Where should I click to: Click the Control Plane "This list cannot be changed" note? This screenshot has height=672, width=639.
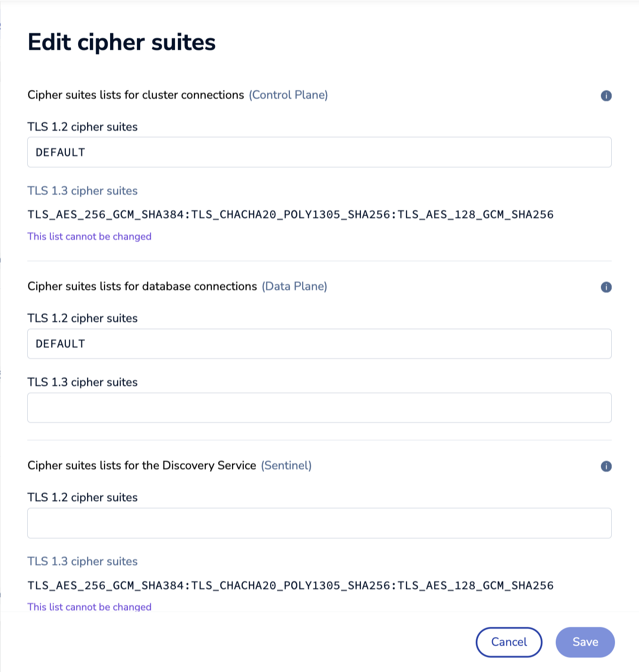(89, 237)
